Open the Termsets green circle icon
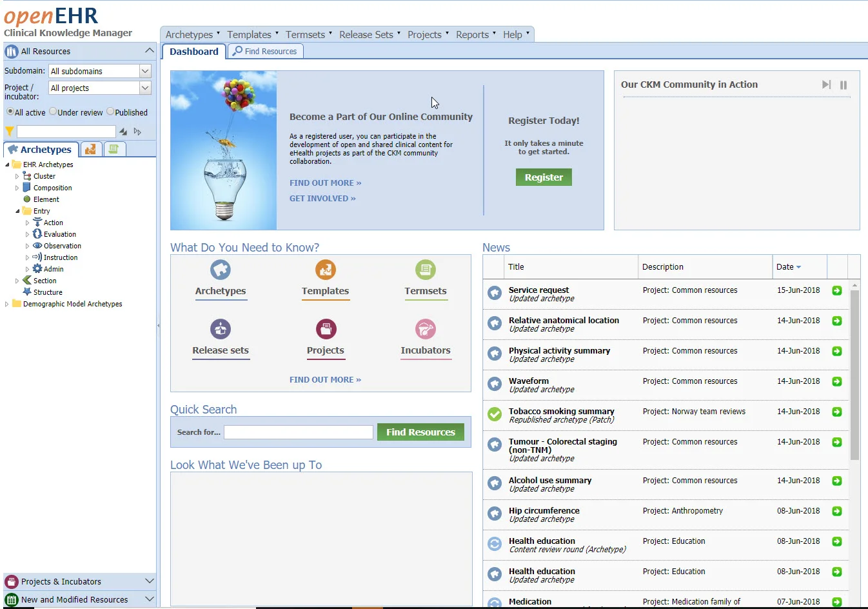The image size is (868, 609). (426, 270)
